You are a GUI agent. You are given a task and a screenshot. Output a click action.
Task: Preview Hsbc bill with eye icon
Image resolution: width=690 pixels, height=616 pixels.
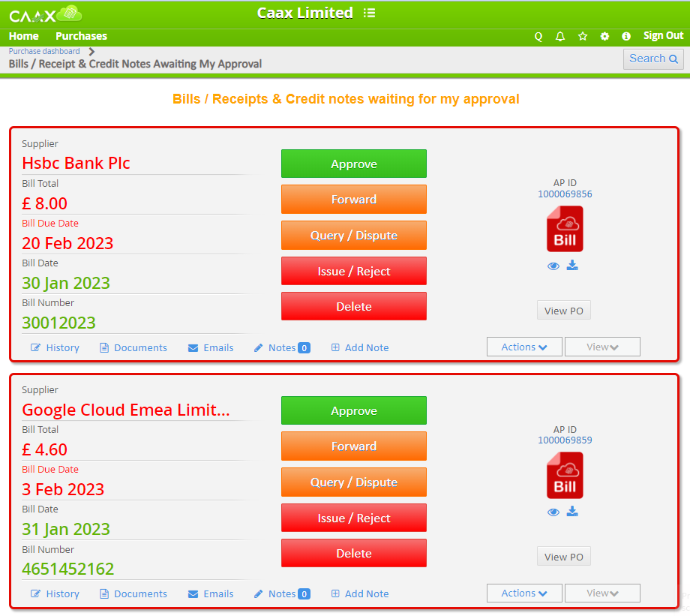point(553,266)
